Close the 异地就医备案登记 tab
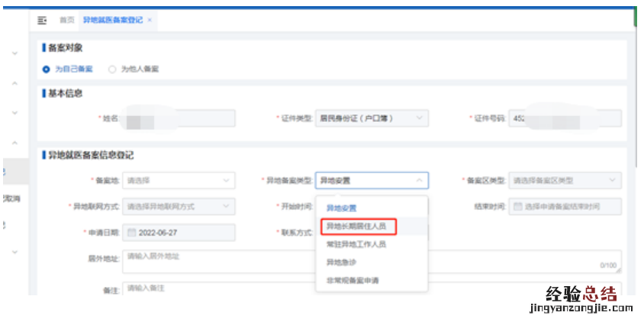The image size is (644, 322). coord(150,19)
